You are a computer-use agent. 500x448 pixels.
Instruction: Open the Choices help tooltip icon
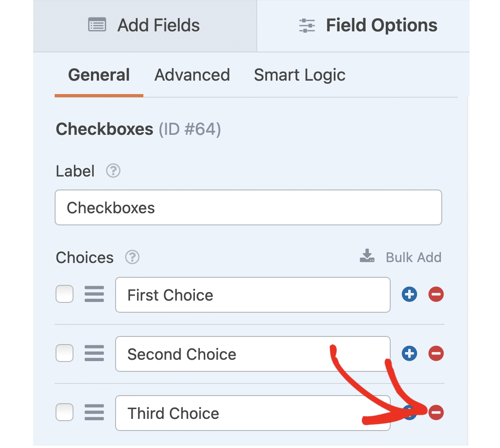point(132,257)
